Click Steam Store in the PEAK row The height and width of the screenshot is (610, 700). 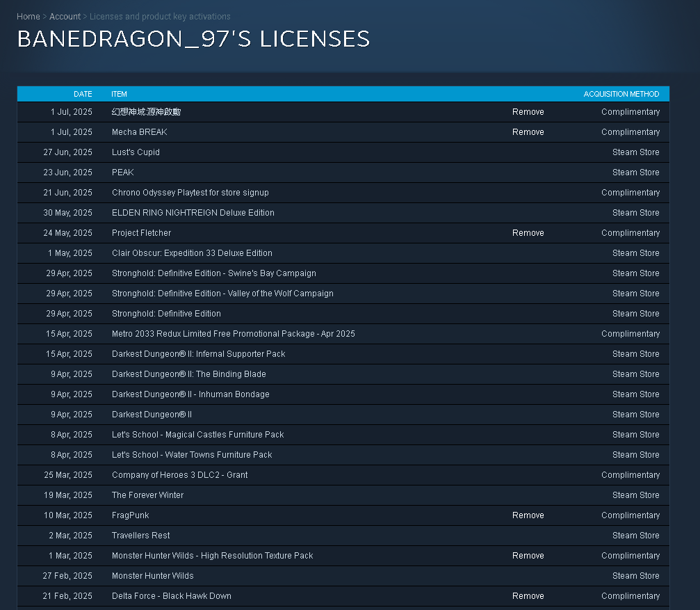click(x=636, y=172)
